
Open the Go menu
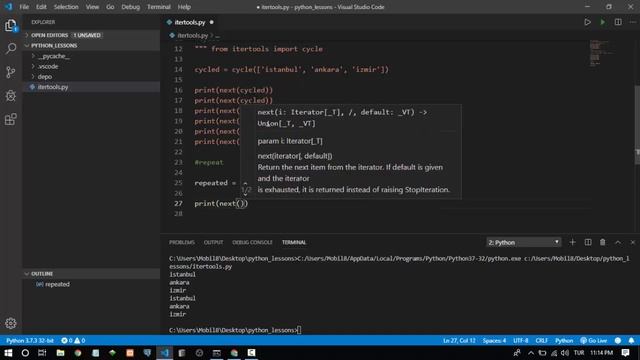[110, 7]
